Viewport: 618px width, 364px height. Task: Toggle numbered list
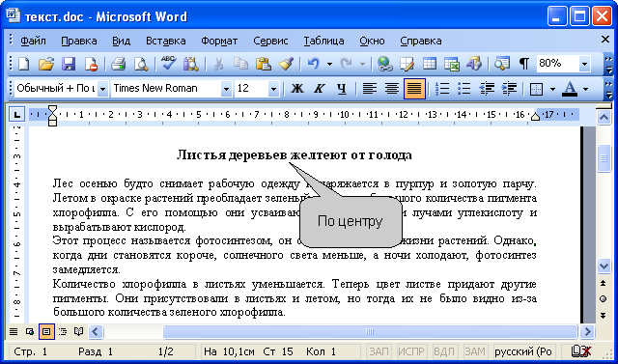[x=442, y=89]
